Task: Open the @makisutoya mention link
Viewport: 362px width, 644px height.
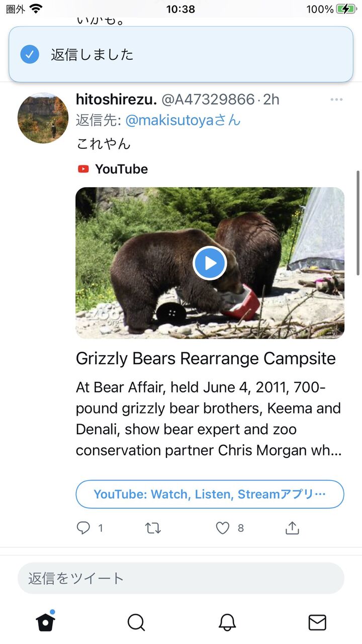Action: 183,121
